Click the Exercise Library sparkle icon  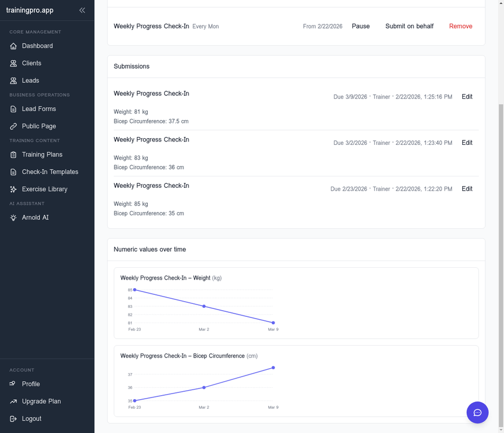(14, 189)
